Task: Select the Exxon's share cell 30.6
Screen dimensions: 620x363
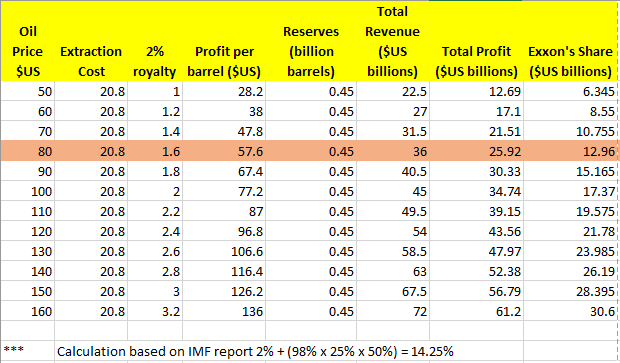Action: point(571,311)
